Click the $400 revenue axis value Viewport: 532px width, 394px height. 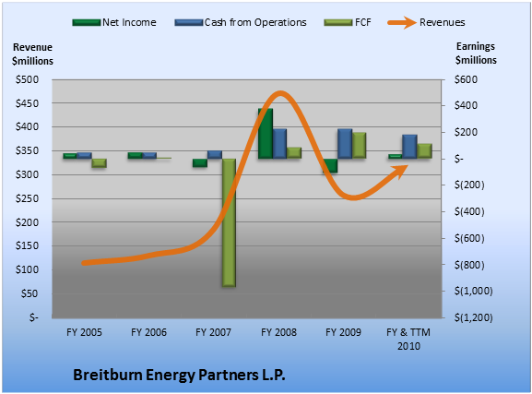[x=27, y=127]
